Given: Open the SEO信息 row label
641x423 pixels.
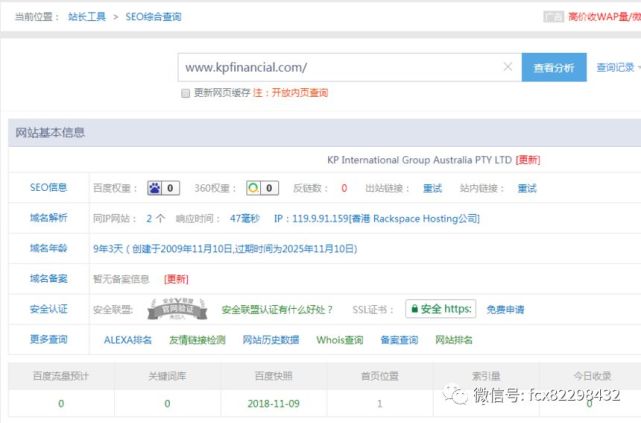Looking at the screenshot, I should 48,188.
